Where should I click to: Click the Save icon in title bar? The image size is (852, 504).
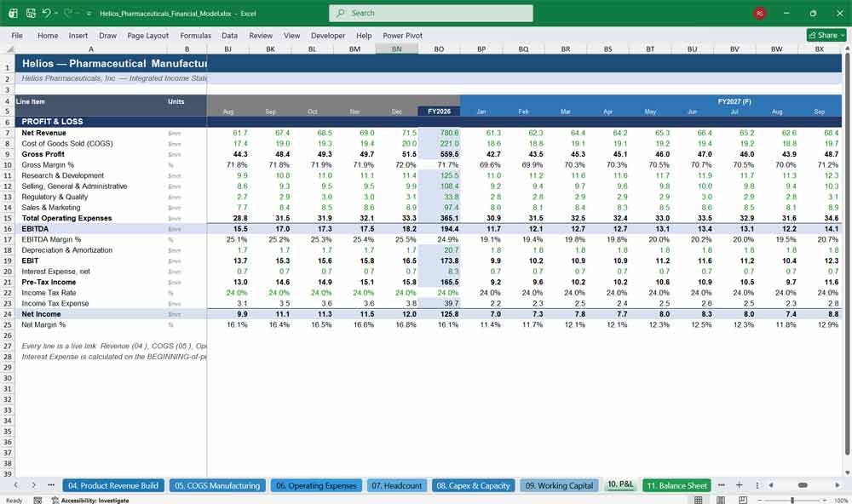point(31,13)
